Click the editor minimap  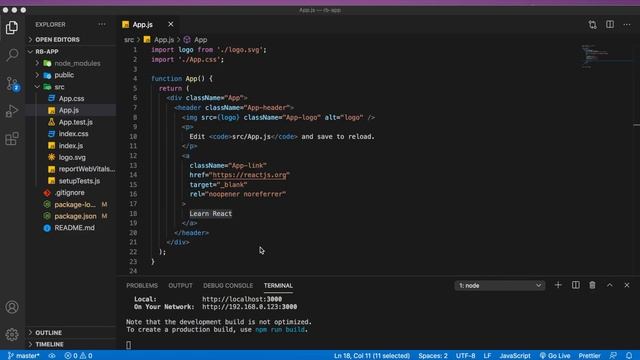607,57
